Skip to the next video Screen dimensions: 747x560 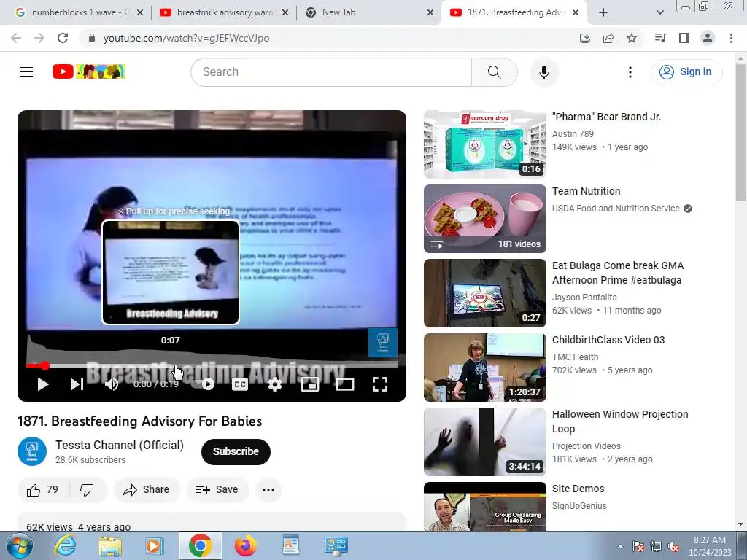point(77,384)
